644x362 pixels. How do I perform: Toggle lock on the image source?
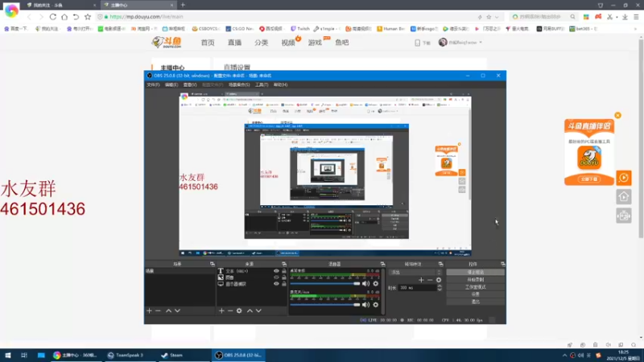click(284, 278)
